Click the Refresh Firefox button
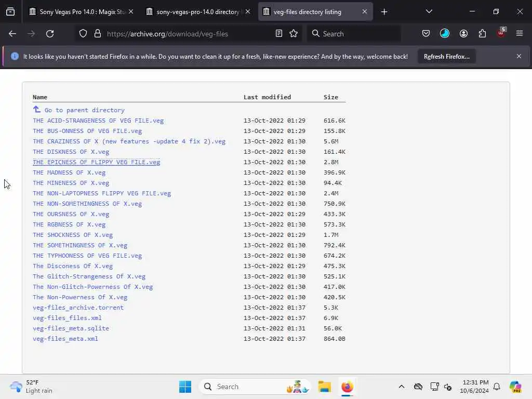Screen dimensions: 532x399 point(446,57)
